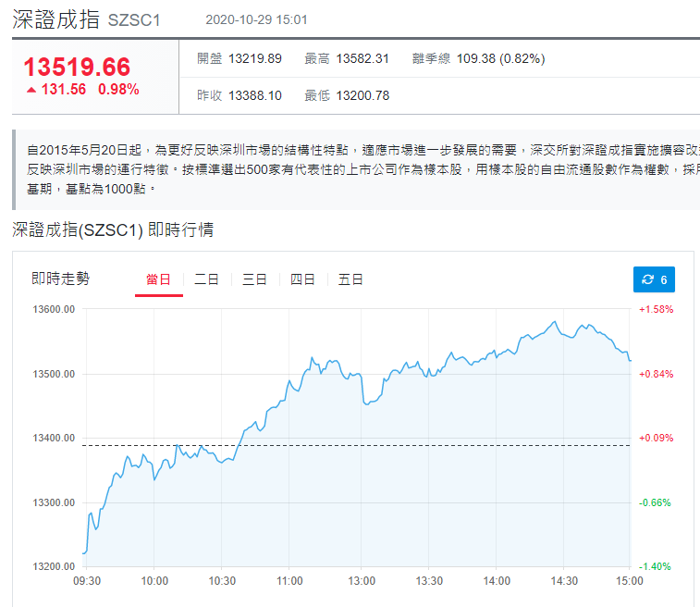Image resolution: width=700 pixels, height=607 pixels.
Task: Click the 15:00 time axis label
Action: click(630, 581)
